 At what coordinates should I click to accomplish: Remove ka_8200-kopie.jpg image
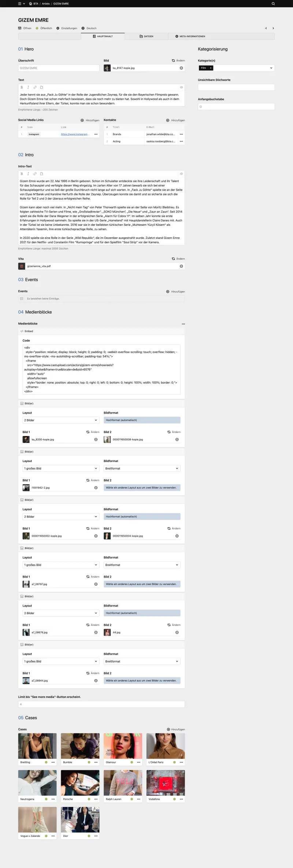[x=96, y=440]
